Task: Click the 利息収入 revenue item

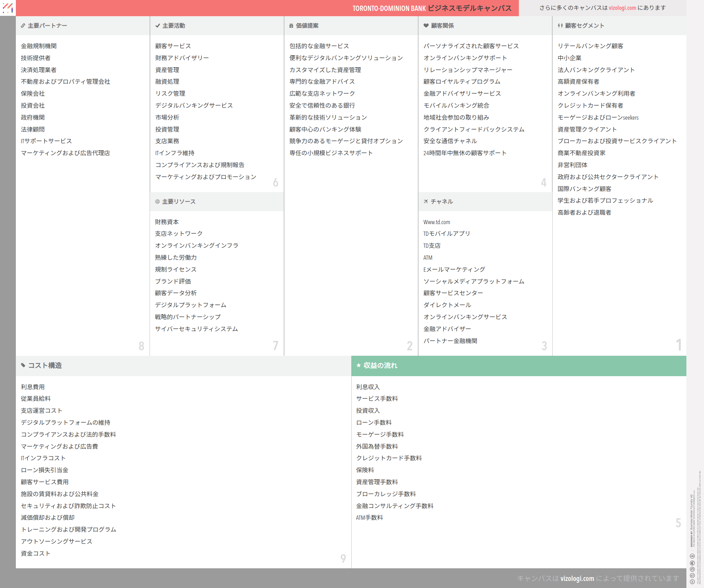Action: pos(368,387)
